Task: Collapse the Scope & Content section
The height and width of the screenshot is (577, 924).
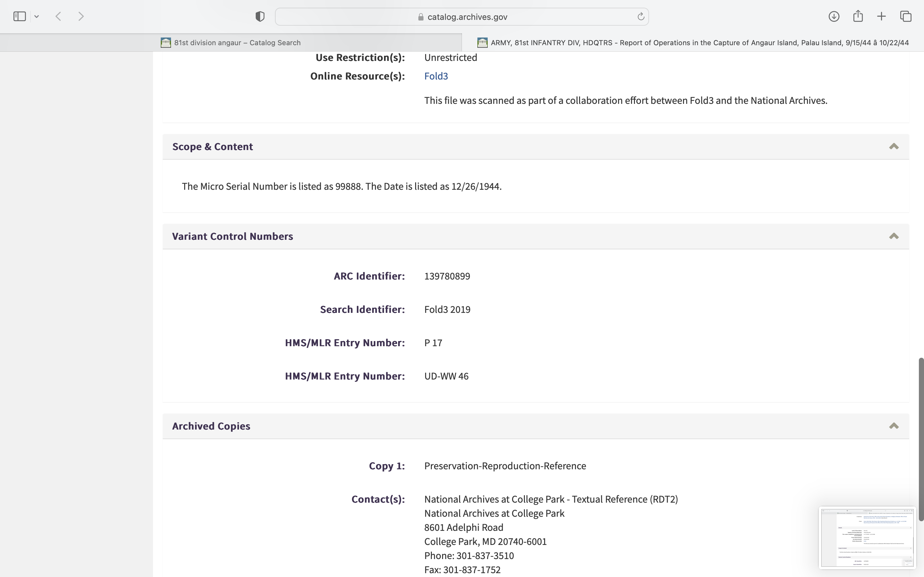Action: tap(894, 146)
